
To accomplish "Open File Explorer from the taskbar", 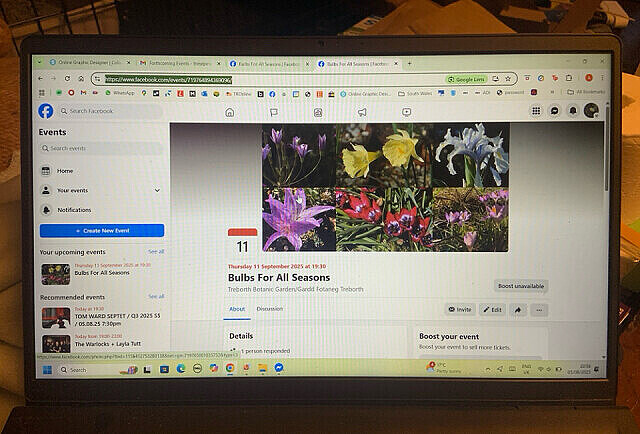I will coord(262,368).
